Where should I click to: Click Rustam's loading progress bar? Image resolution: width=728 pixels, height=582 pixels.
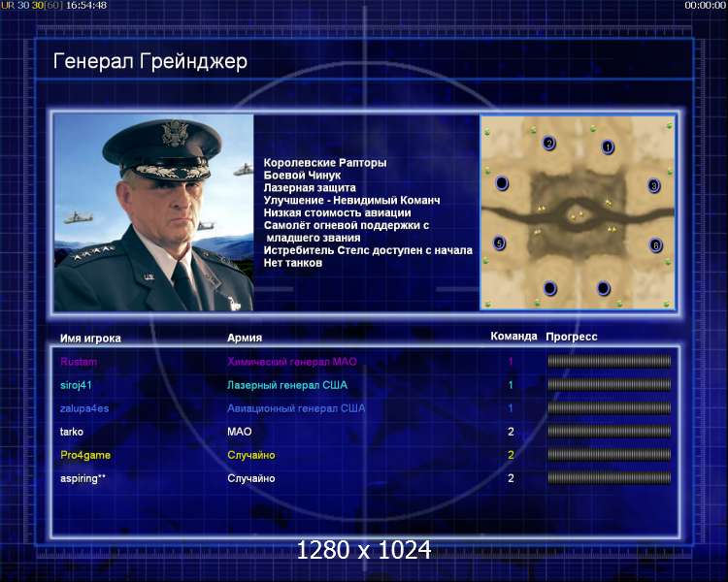[x=610, y=361]
